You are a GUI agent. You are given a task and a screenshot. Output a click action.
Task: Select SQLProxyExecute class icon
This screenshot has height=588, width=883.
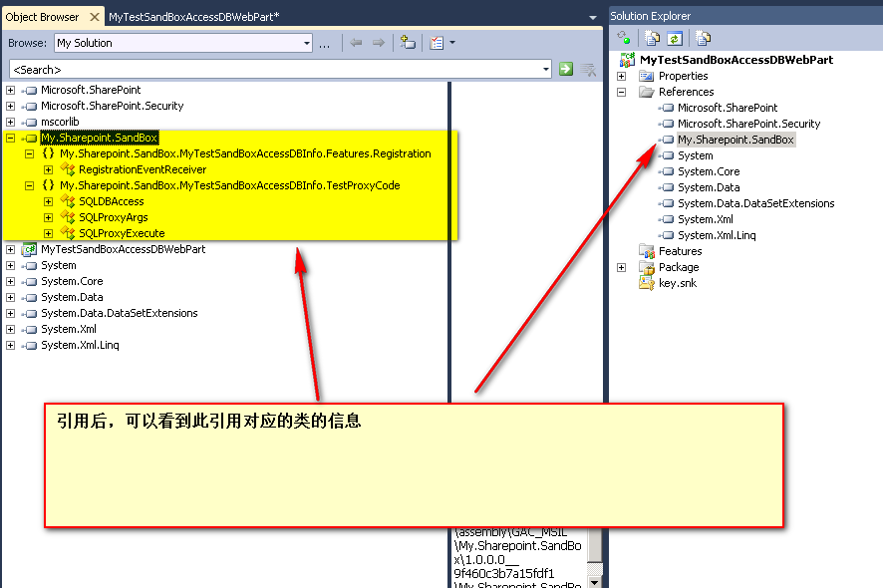(68, 233)
